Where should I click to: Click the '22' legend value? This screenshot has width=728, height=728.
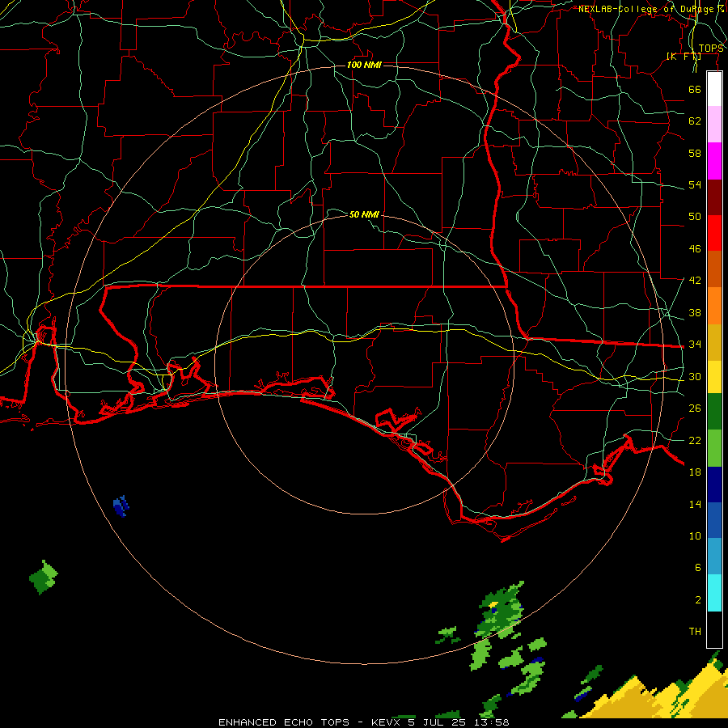tap(695, 441)
